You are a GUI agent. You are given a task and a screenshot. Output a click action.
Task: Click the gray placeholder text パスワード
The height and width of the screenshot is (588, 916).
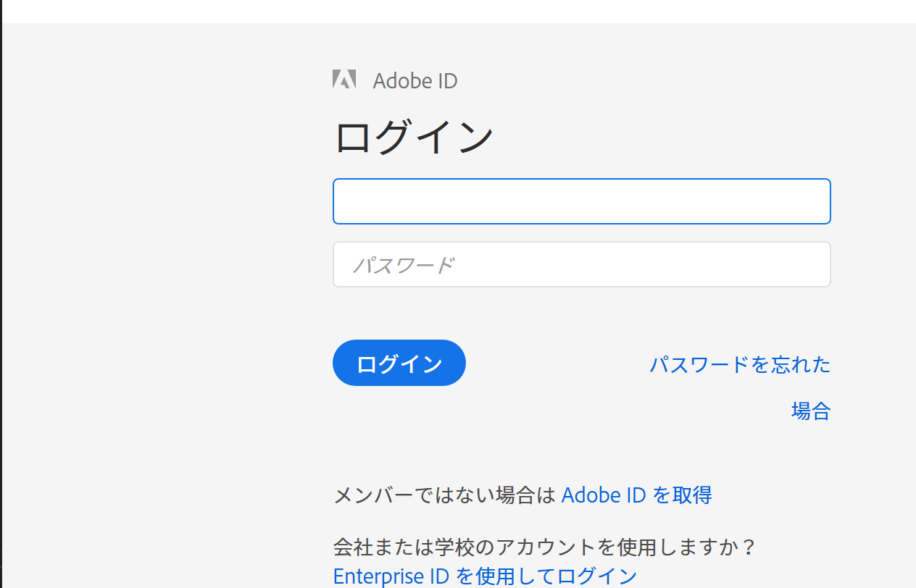[x=403, y=265]
